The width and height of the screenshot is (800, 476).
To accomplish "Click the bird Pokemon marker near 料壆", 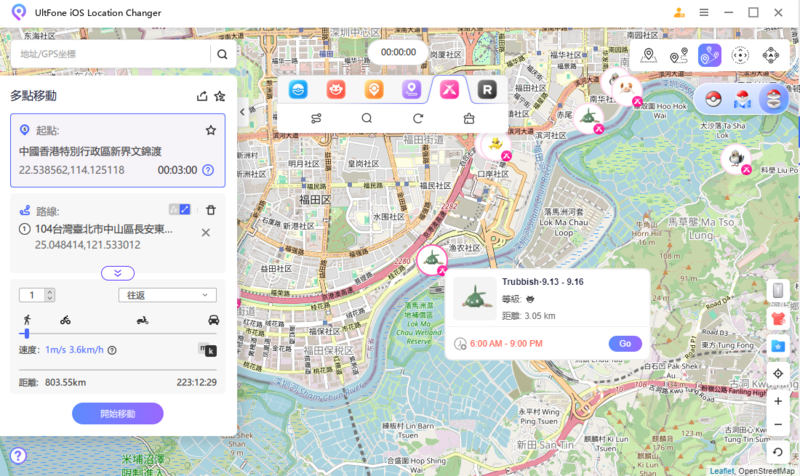I will [736, 159].
